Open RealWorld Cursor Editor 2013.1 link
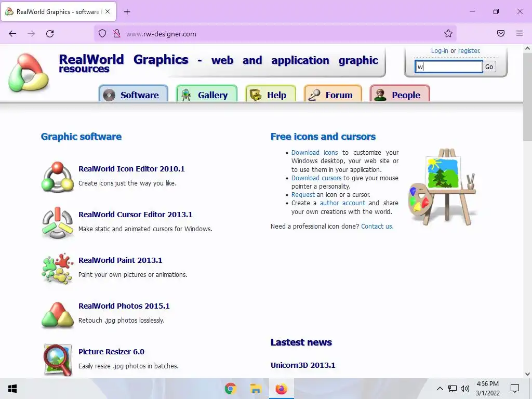532x399 pixels. (x=136, y=215)
